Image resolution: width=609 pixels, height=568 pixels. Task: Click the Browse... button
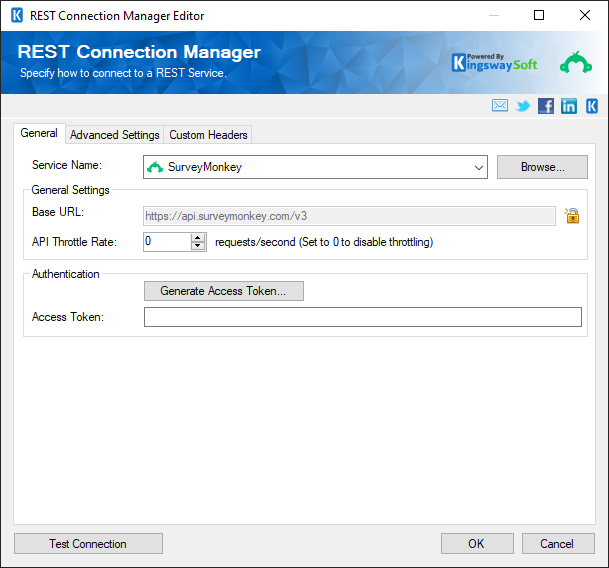coord(542,167)
